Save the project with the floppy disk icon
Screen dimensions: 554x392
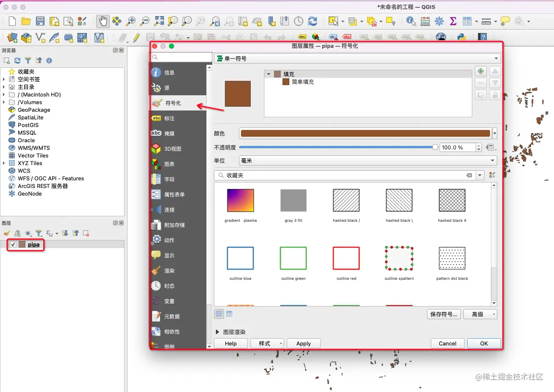point(40,21)
